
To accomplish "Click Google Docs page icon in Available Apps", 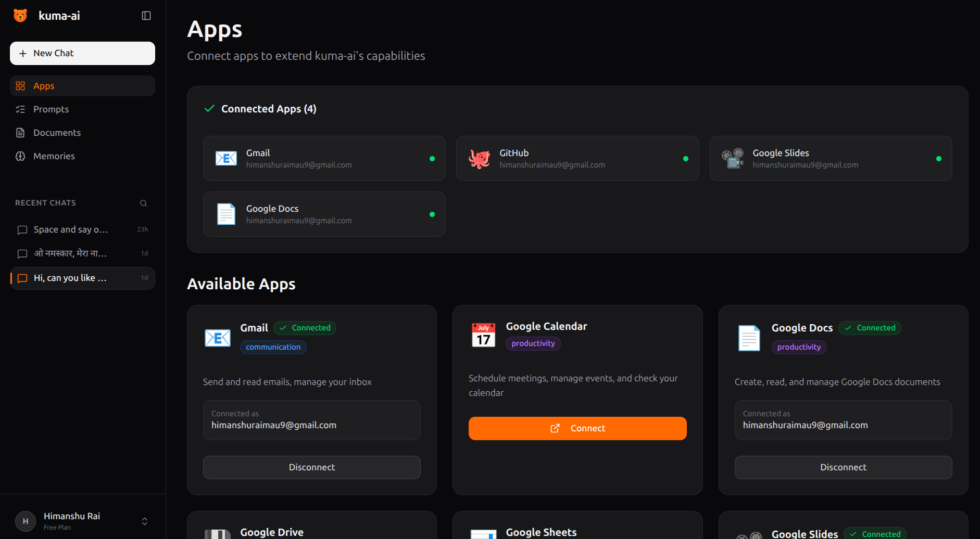I will pos(749,338).
